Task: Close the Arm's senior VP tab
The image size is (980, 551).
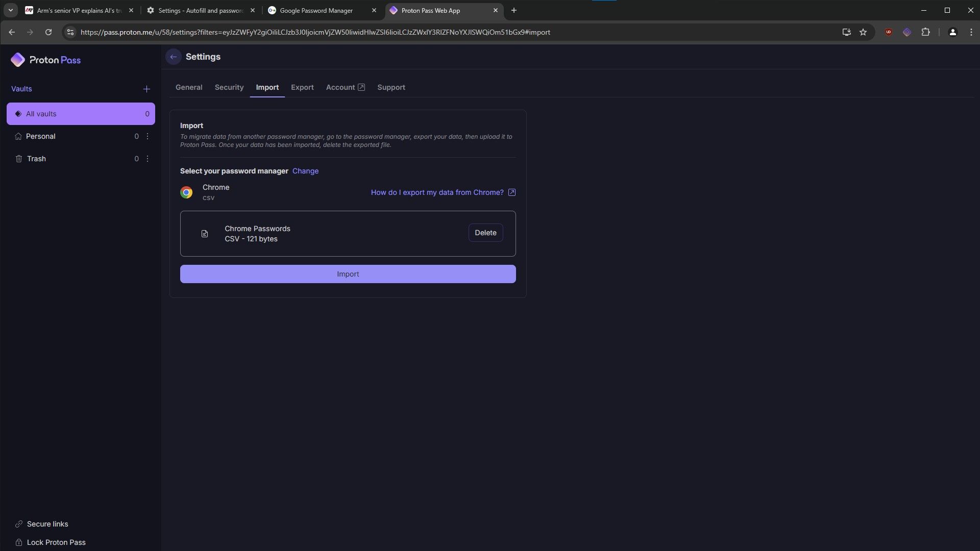Action: click(131, 10)
